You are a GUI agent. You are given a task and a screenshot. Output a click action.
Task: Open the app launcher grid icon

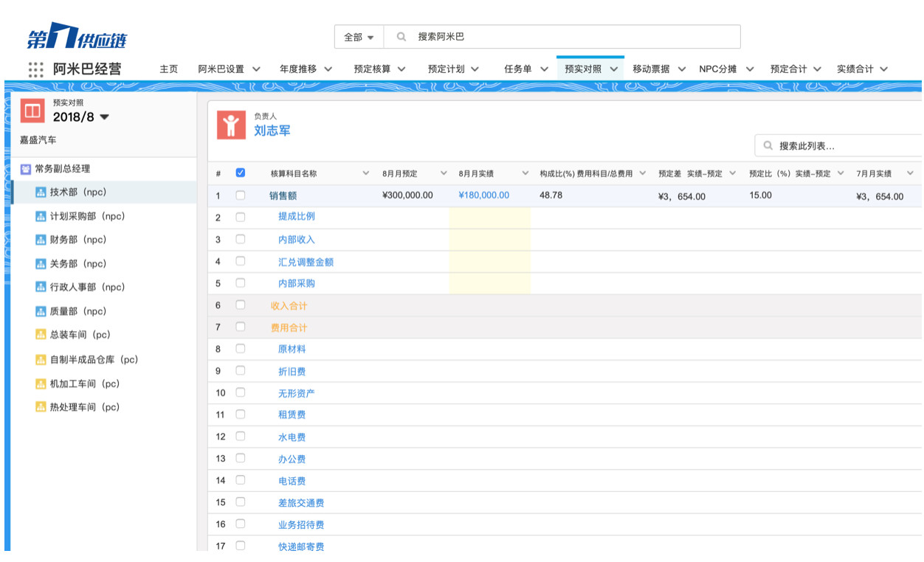(x=35, y=69)
